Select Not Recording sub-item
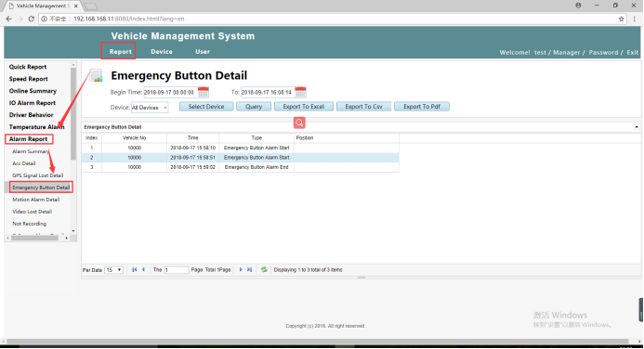Image resolution: width=644 pixels, height=349 pixels. click(29, 224)
